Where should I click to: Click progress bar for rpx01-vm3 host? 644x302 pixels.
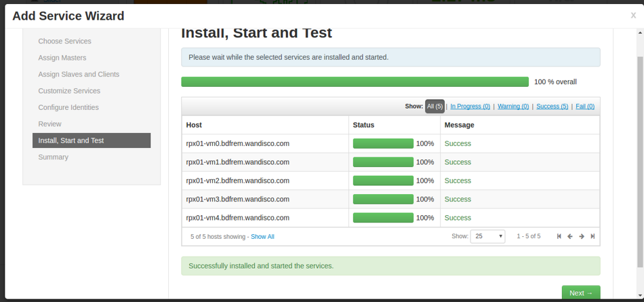(x=383, y=199)
